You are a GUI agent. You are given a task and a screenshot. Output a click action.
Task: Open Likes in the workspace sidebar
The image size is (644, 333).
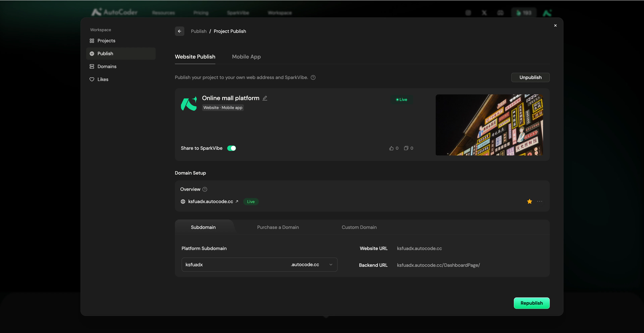(103, 79)
